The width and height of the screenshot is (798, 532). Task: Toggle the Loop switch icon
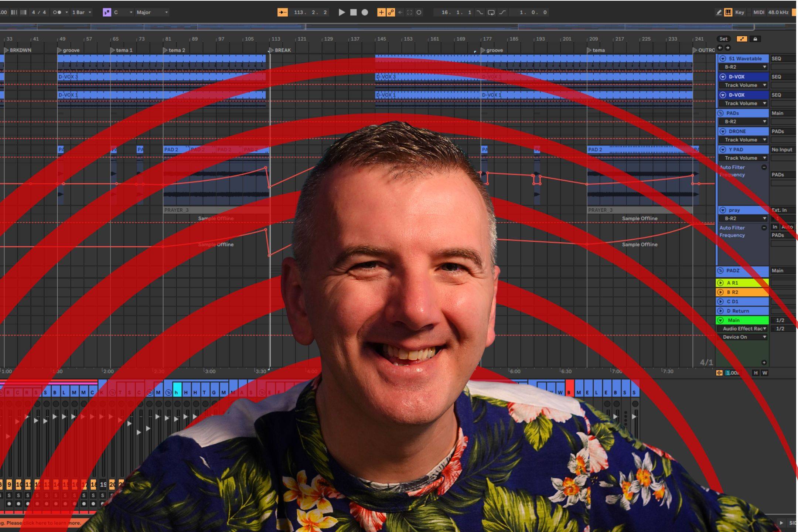coord(491,12)
